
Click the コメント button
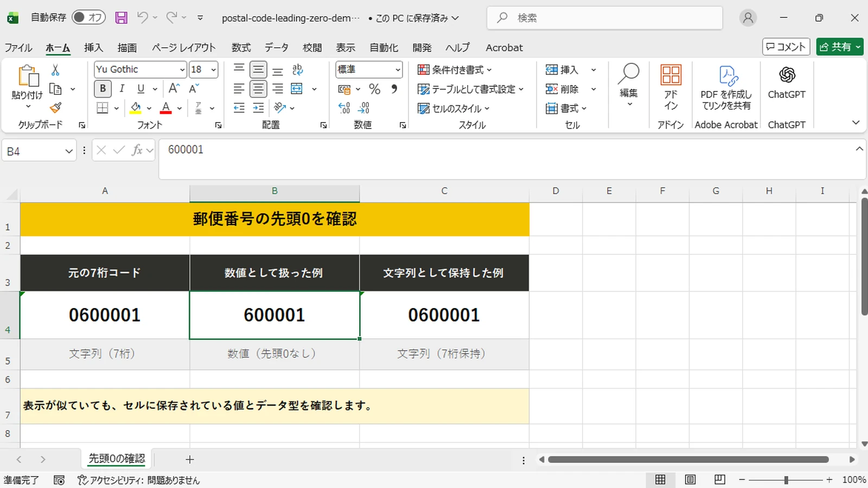[x=786, y=47]
